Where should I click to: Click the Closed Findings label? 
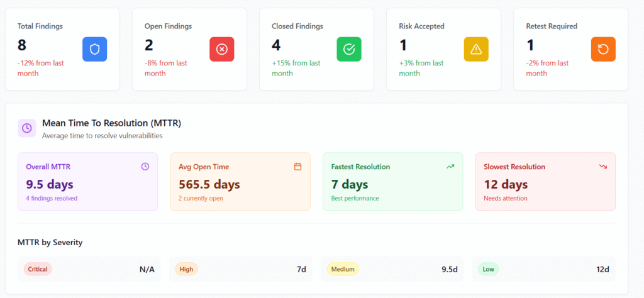coord(297,26)
